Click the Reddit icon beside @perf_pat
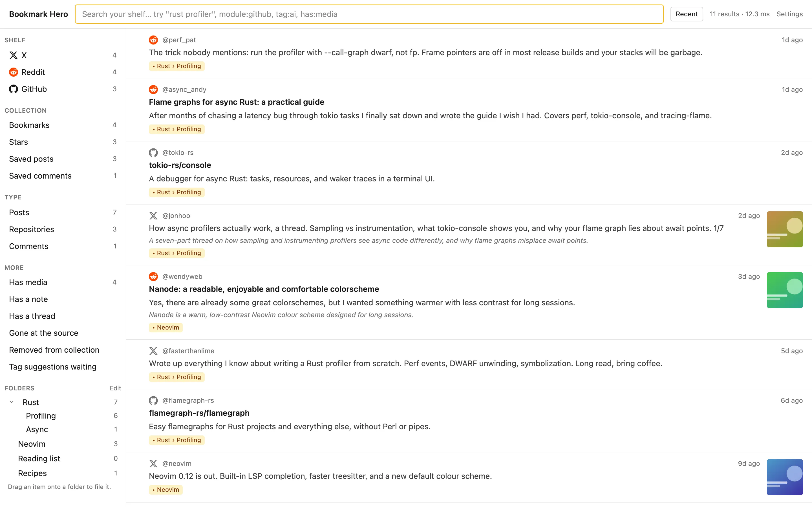 coord(153,40)
